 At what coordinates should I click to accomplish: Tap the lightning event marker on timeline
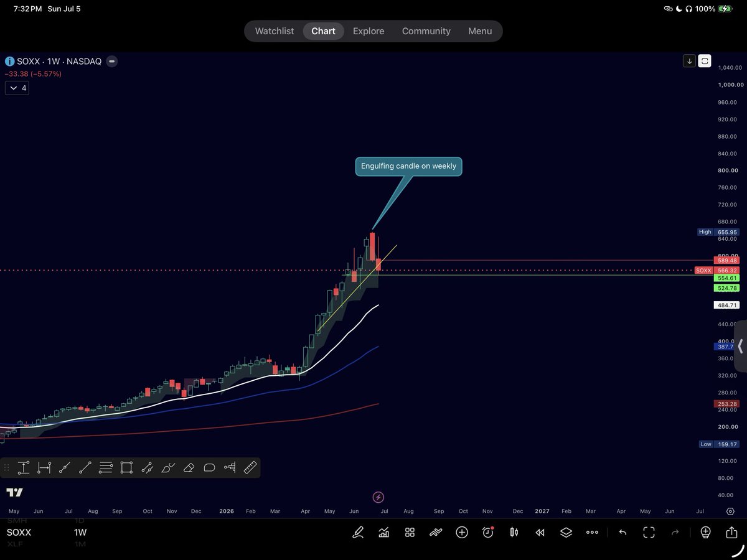[378, 497]
